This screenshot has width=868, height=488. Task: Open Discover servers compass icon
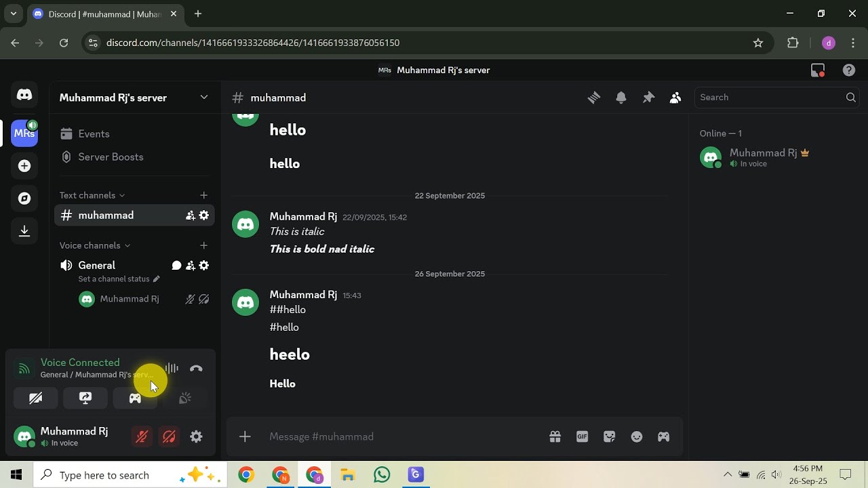pos(24,199)
